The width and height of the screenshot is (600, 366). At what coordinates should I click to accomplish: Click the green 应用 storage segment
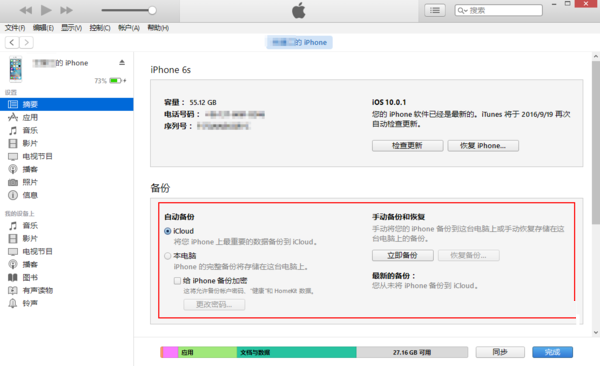(x=207, y=352)
